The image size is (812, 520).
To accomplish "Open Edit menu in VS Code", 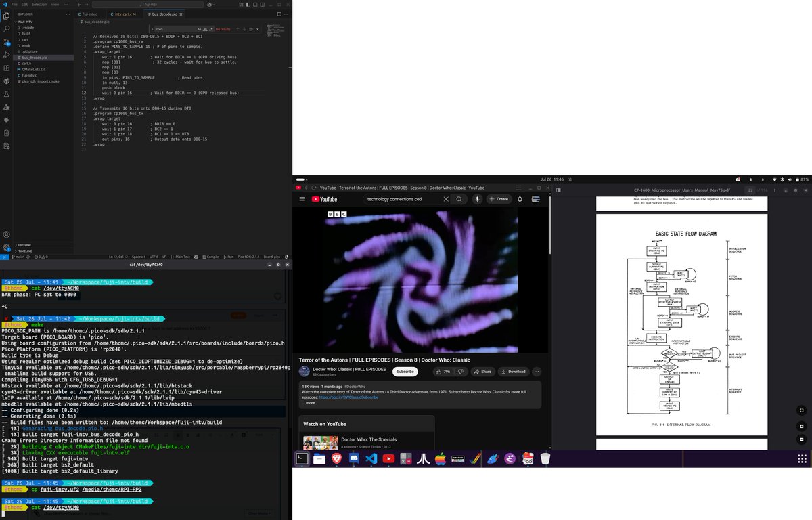I will click(24, 4).
